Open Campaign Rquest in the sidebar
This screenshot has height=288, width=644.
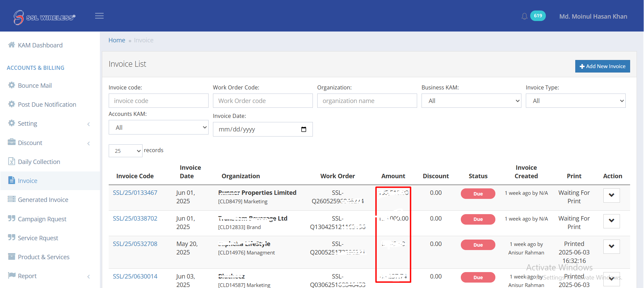[42, 219]
